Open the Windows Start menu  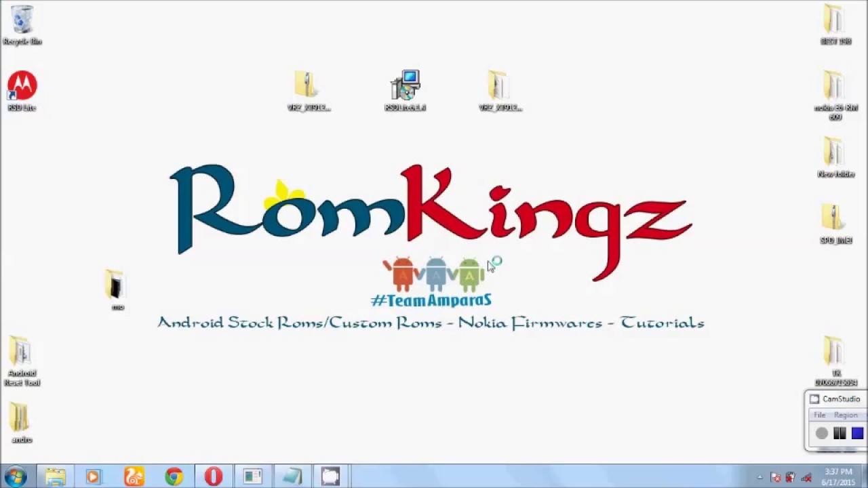tap(16, 476)
